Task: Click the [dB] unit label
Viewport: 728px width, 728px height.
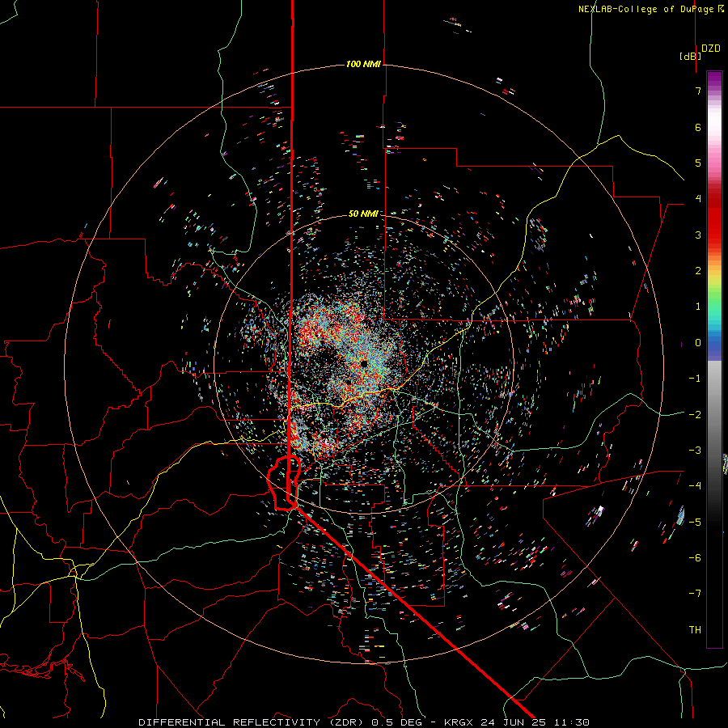Action: click(691, 56)
